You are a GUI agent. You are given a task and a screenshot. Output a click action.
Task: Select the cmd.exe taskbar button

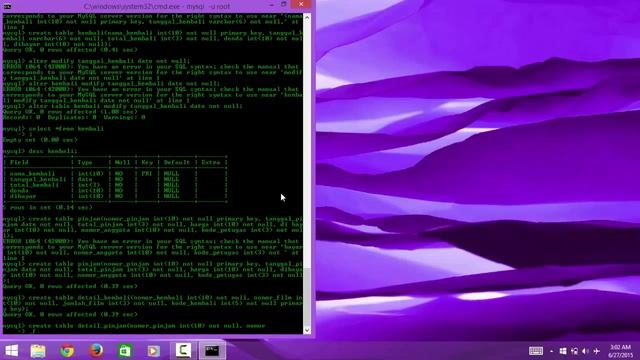click(x=212, y=351)
